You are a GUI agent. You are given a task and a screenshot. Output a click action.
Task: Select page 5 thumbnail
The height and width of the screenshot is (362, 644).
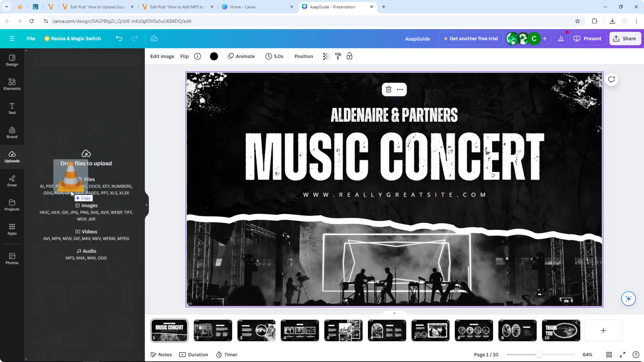343,330
